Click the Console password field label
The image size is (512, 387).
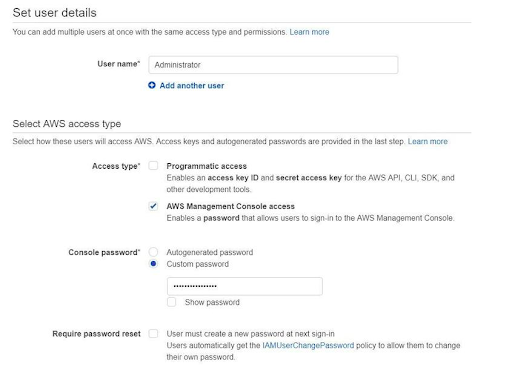click(x=104, y=252)
